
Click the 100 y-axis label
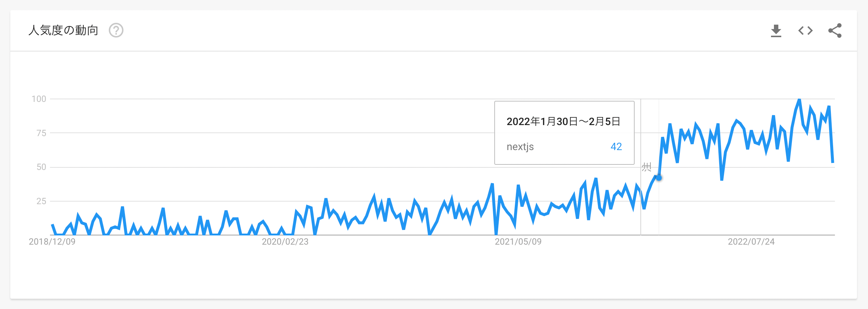point(39,99)
